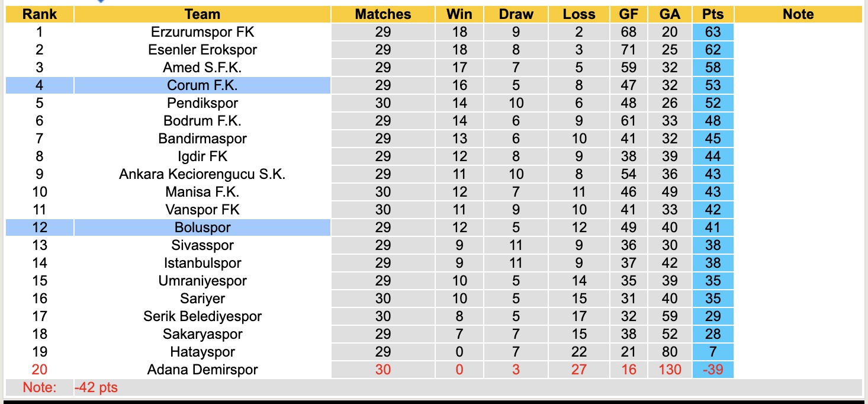Click Erzurumspor FK's 63 points cell
Screen dimensions: 868x404
712,32
